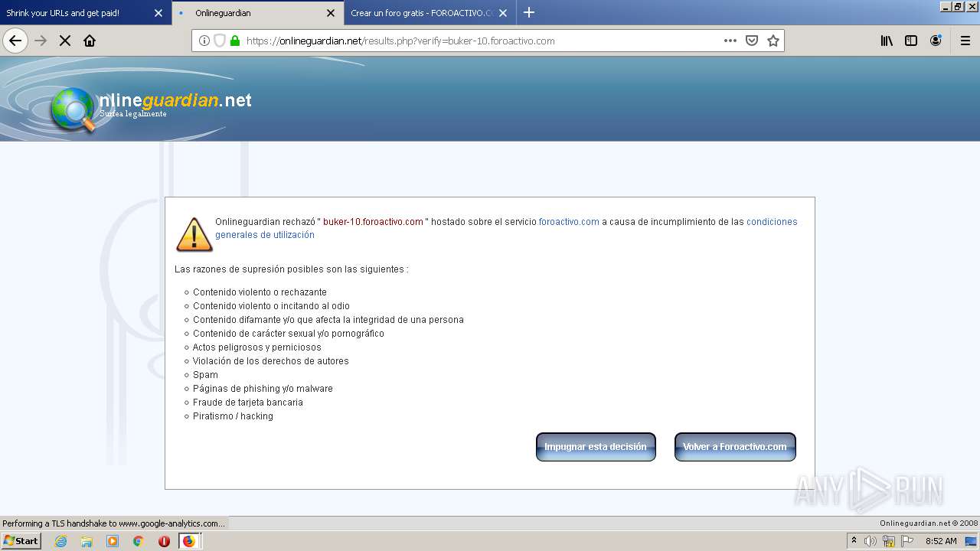The image size is (980, 551).
Task: Open tracking protection shield icon
Action: point(220,41)
